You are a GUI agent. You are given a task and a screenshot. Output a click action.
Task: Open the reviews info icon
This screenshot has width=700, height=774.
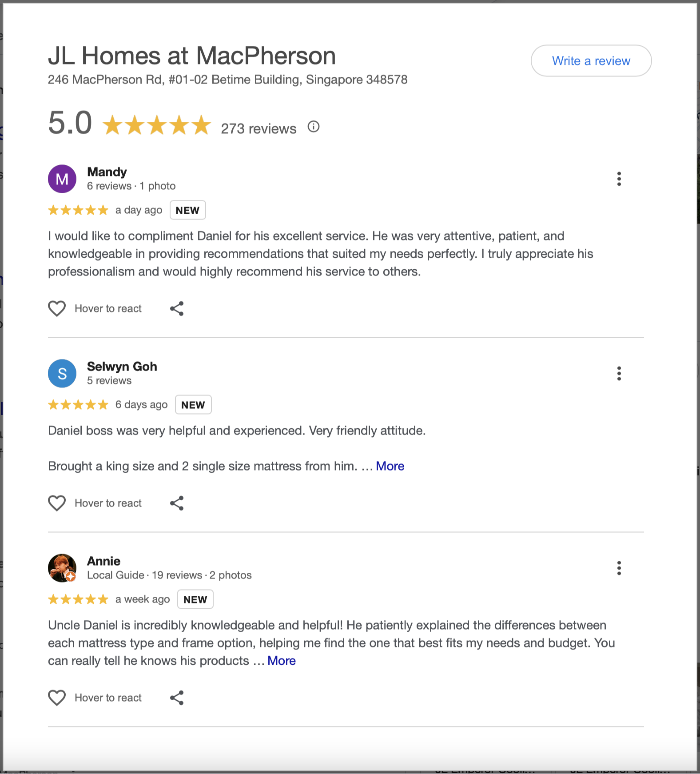pos(314,127)
